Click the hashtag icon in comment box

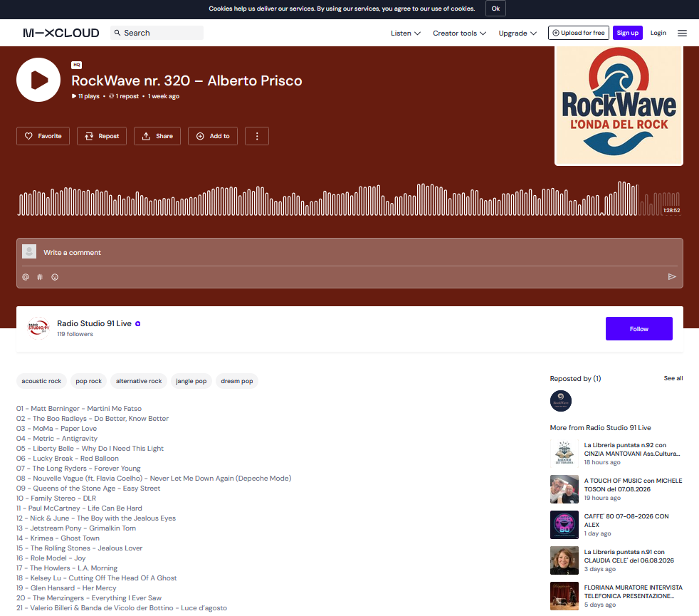(40, 277)
